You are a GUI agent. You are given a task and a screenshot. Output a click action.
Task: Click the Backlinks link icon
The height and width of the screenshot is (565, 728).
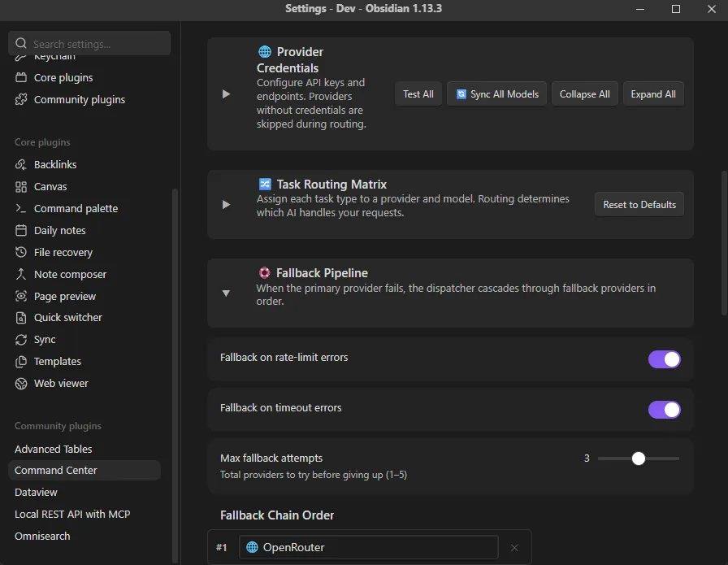pyautogui.click(x=21, y=164)
